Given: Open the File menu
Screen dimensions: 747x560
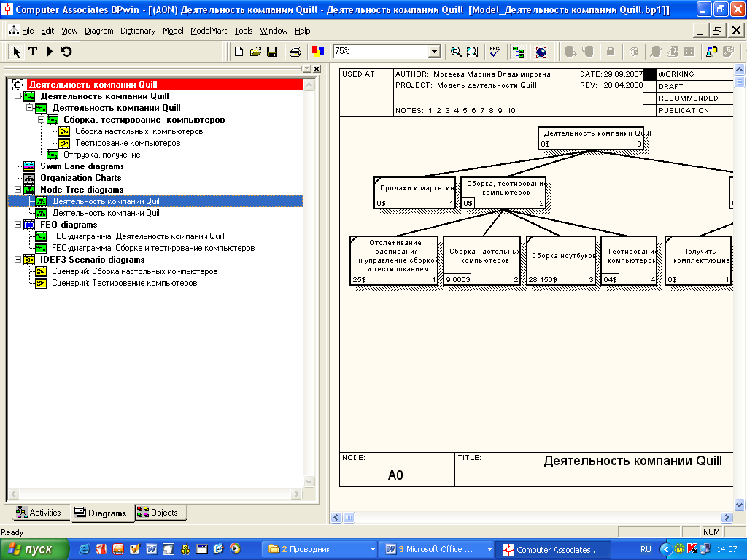Looking at the screenshot, I should click(x=28, y=31).
